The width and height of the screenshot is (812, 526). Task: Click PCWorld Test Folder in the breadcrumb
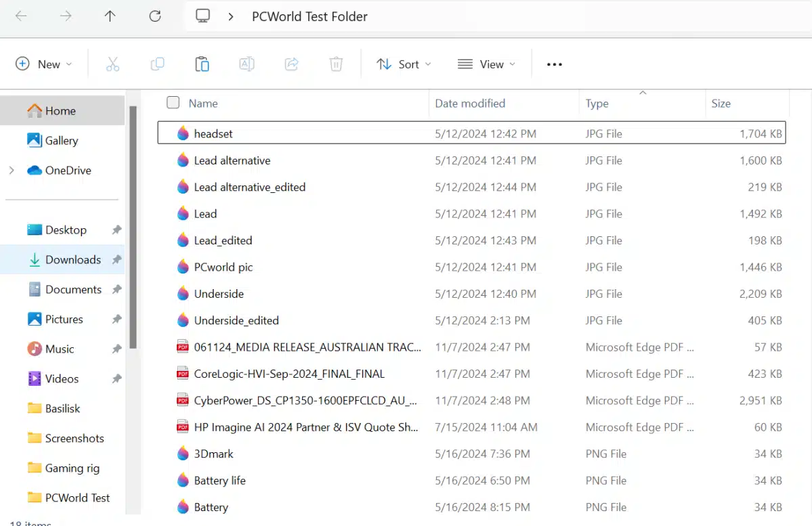click(309, 16)
